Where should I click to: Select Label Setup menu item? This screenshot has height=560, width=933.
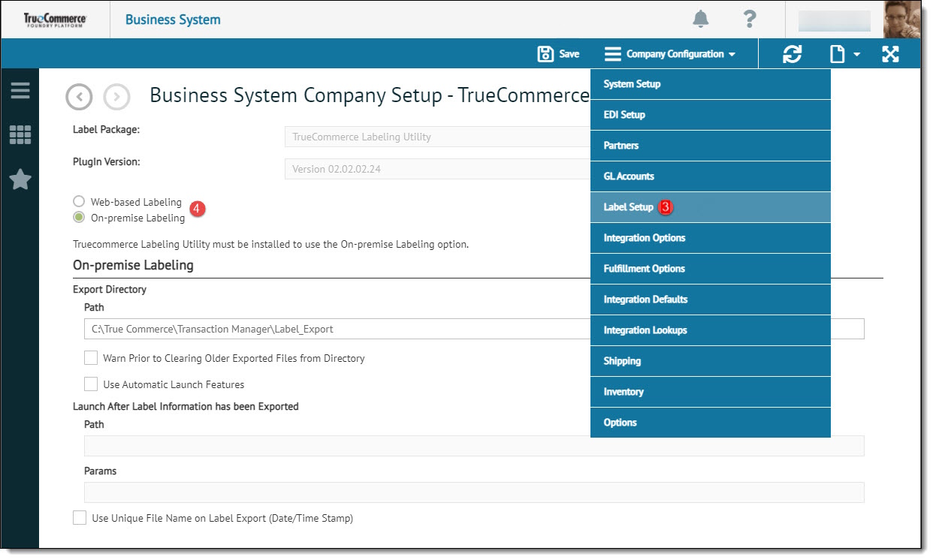(x=711, y=207)
